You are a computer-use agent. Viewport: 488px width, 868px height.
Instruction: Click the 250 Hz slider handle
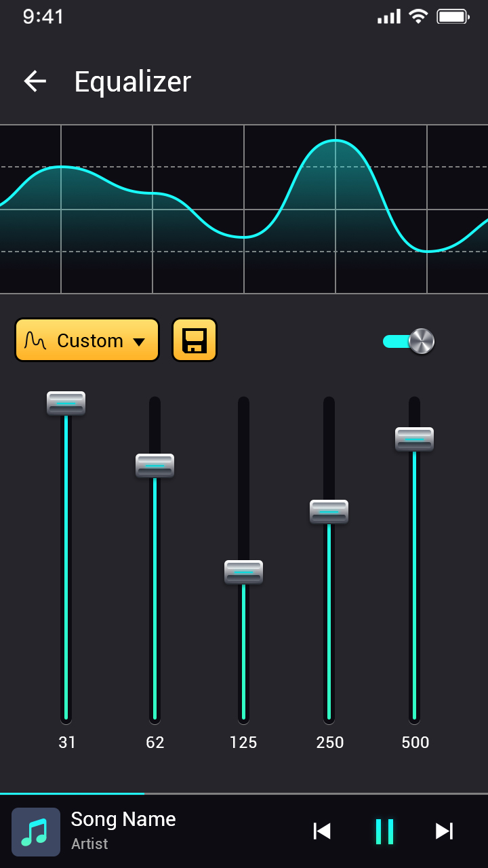coord(329,511)
